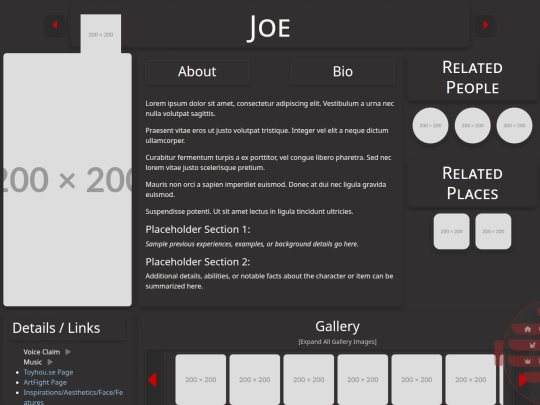Open the Inspirations/Aesthetics/Face/Features link
The width and height of the screenshot is (540, 405).
coord(73,397)
